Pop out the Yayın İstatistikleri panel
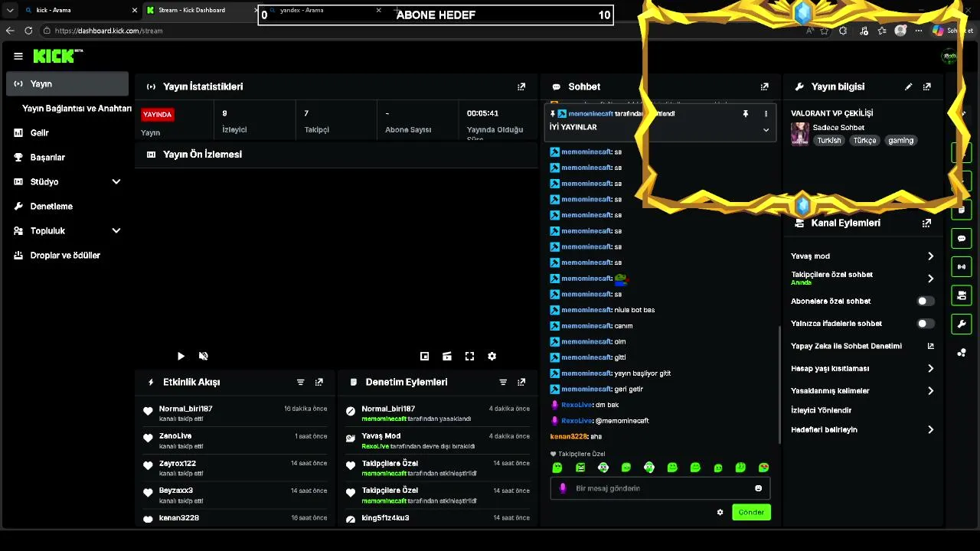The width and height of the screenshot is (980, 551). click(521, 86)
